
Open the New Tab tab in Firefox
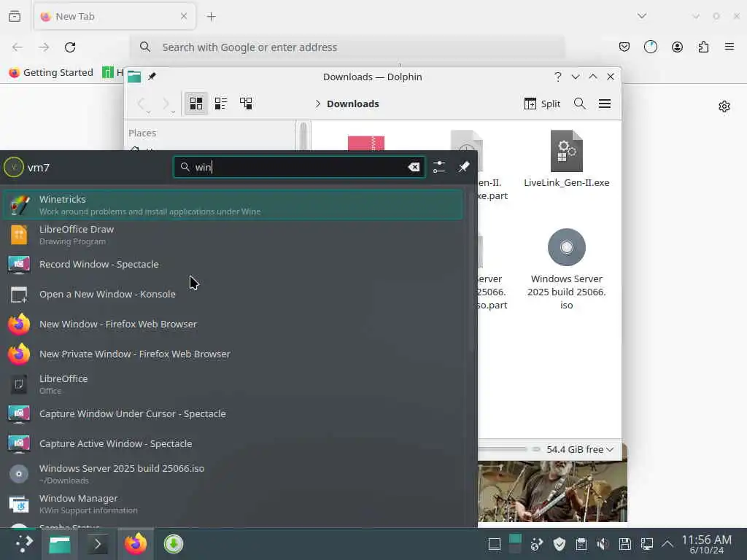[x=115, y=16]
